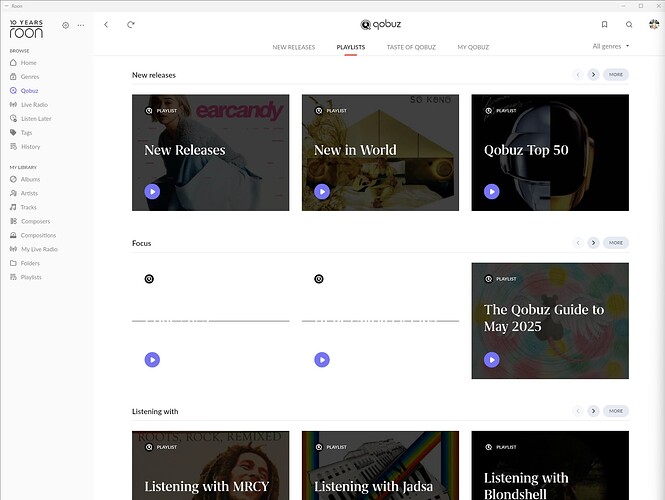665x500 pixels.
Task: Show next items in New releases row
Action: pyautogui.click(x=593, y=75)
